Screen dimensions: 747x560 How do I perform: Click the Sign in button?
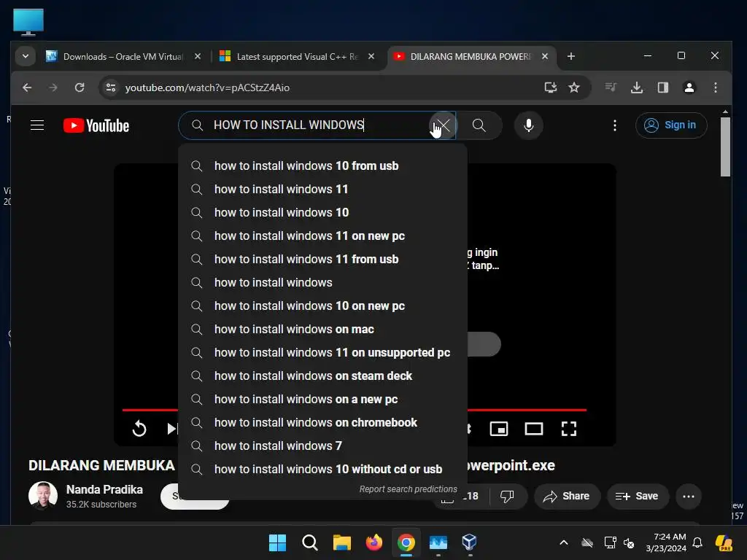[671, 125]
